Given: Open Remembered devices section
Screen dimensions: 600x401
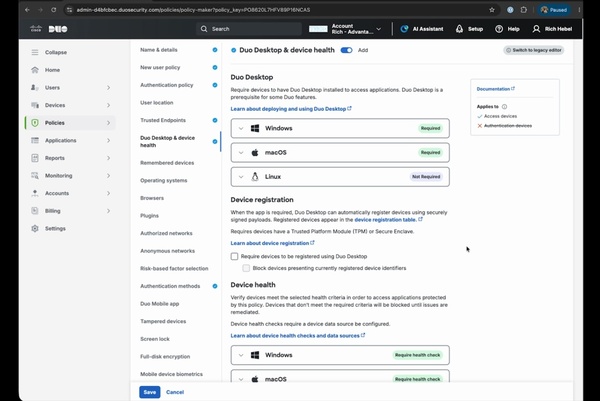Looking at the screenshot, I should tap(167, 163).
